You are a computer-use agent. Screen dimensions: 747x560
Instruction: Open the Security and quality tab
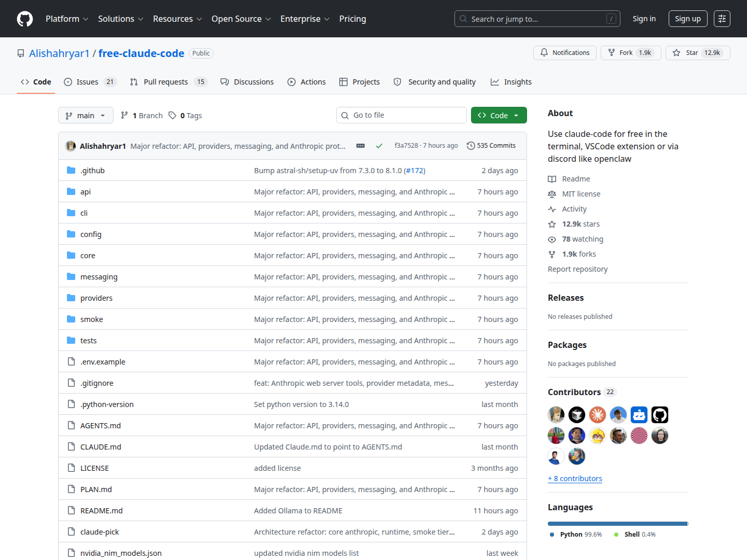tap(435, 82)
